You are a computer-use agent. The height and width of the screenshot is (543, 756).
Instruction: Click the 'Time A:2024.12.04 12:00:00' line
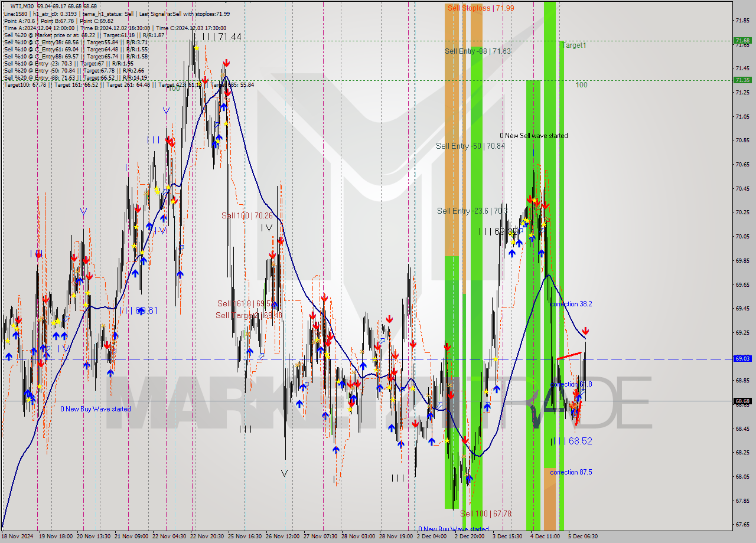pos(115,28)
